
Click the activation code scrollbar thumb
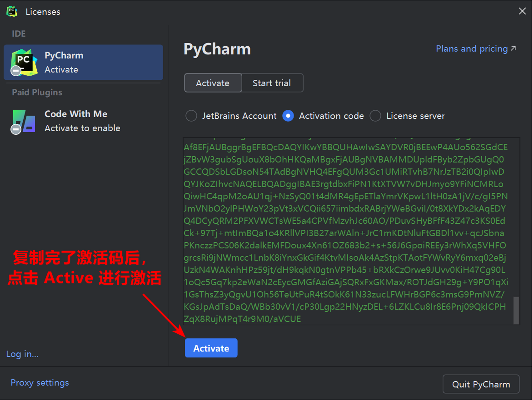(516, 310)
